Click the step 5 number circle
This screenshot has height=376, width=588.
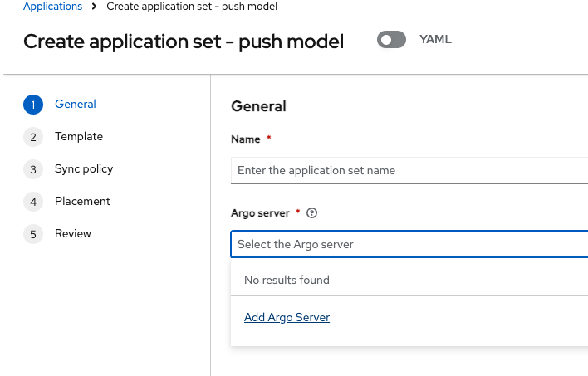33,234
